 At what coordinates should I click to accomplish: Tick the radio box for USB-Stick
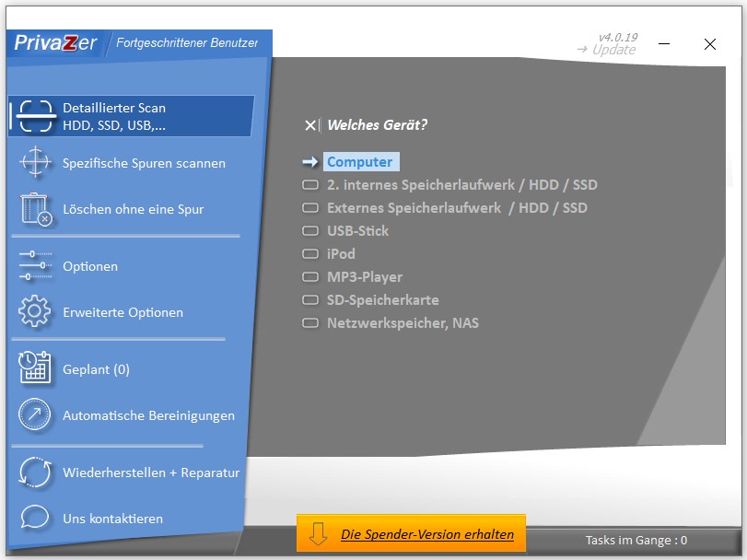[x=310, y=231]
